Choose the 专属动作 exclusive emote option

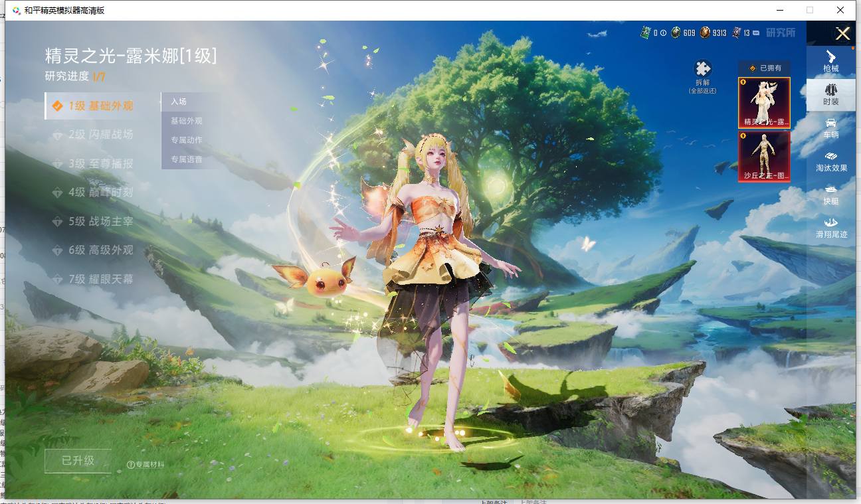tap(191, 140)
